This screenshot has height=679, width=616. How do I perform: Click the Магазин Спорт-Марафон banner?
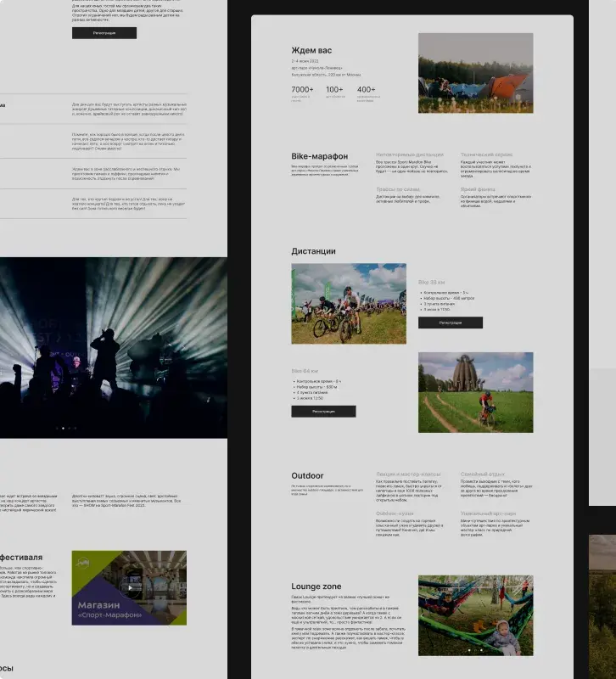click(129, 587)
